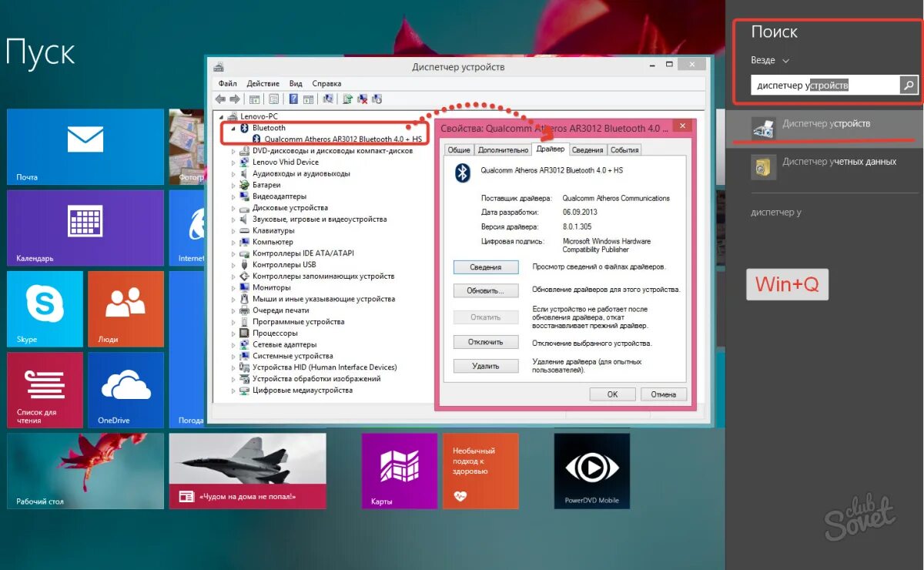Viewport: 924px width, 570px height.
Task: Open the Везде search scope dropdown
Action: (x=770, y=60)
